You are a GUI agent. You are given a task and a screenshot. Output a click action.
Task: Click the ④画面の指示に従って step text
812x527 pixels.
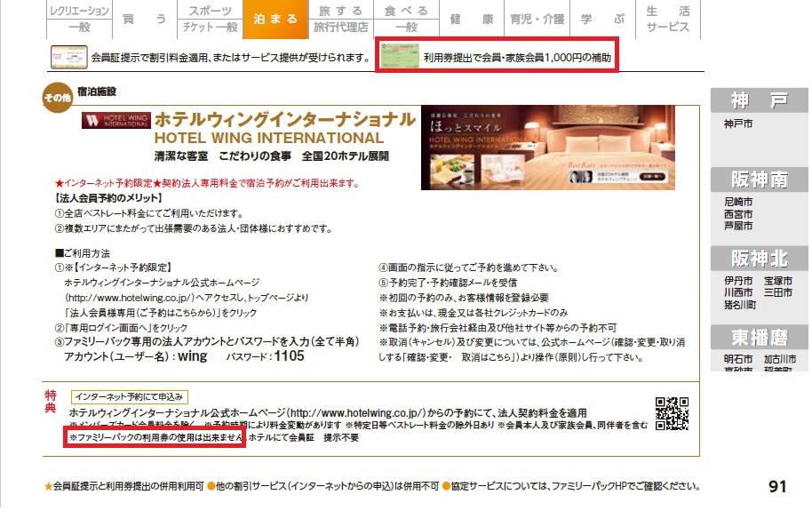(x=469, y=267)
